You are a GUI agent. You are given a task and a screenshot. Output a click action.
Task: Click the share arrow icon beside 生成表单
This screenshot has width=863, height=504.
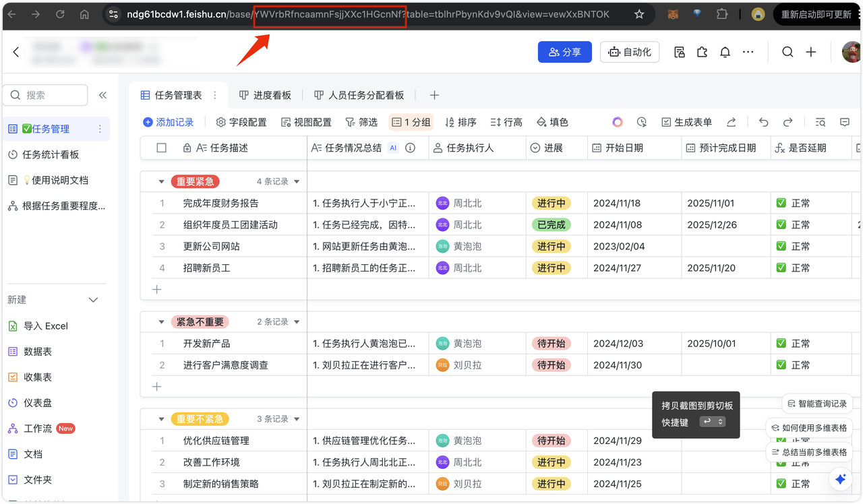(731, 122)
